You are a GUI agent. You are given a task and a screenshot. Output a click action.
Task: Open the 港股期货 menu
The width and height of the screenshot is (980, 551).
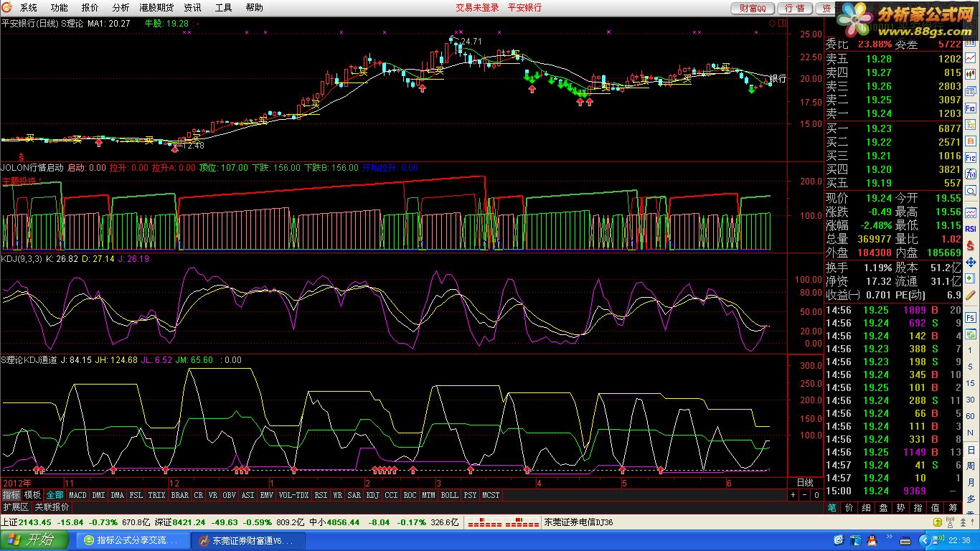point(157,8)
